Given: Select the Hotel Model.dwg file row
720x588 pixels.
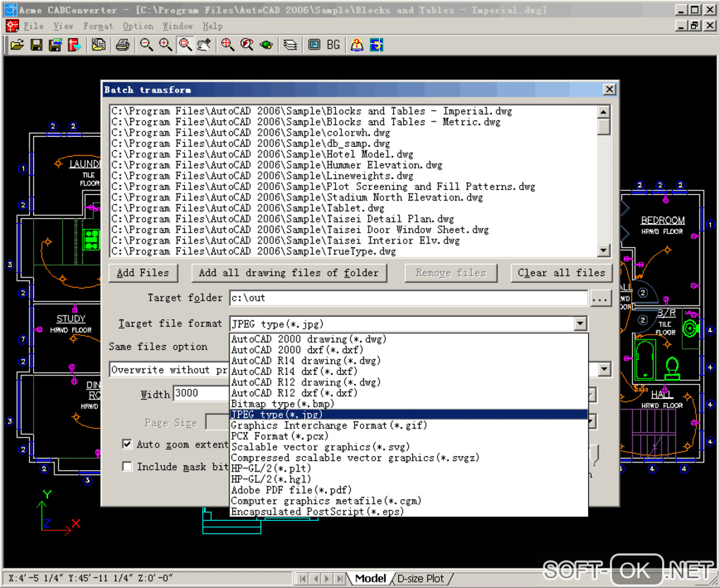Looking at the screenshot, I should point(354,154).
